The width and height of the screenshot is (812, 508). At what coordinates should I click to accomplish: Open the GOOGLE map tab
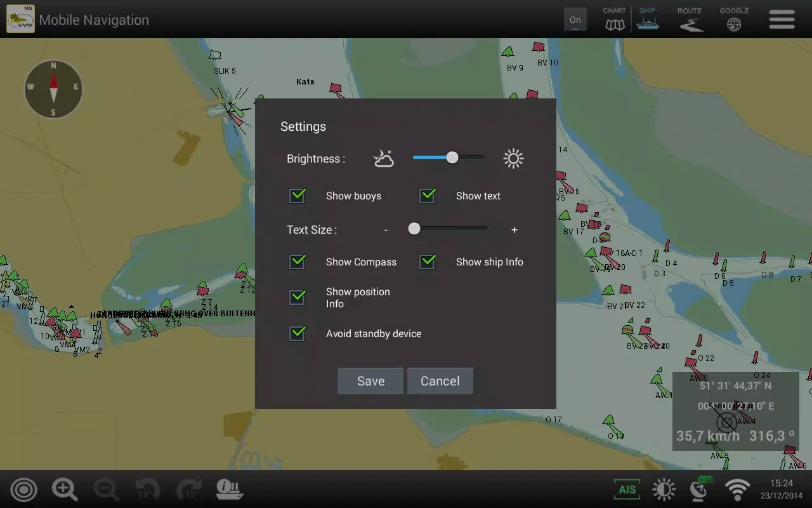click(x=734, y=19)
